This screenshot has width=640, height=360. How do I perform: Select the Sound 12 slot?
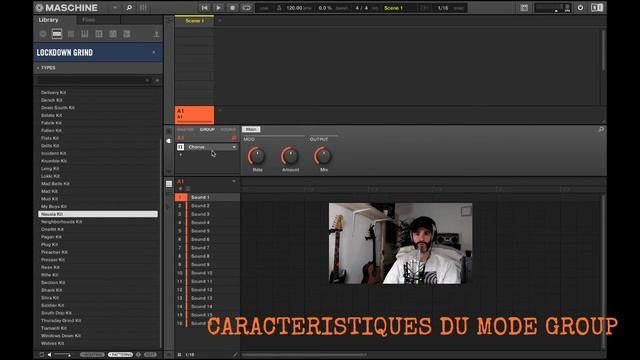point(207,290)
